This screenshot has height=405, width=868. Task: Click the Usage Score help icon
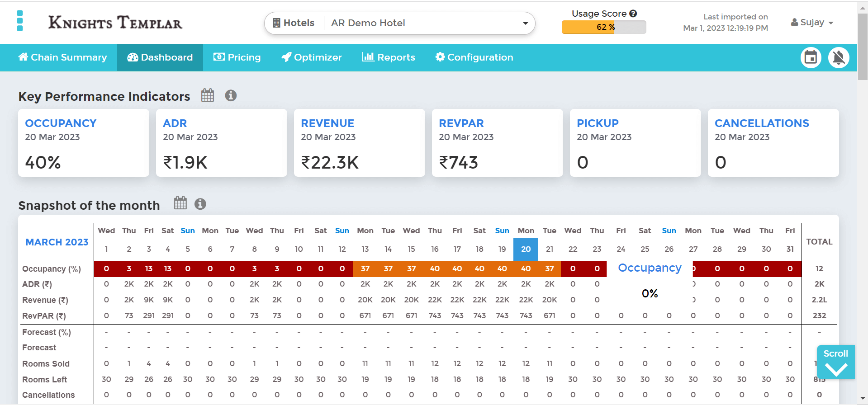tap(633, 14)
